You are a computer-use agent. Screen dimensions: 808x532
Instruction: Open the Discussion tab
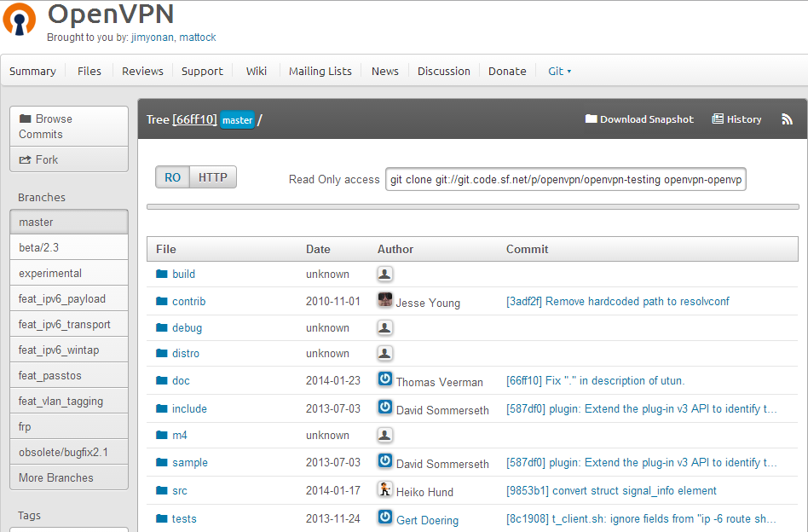(x=444, y=71)
